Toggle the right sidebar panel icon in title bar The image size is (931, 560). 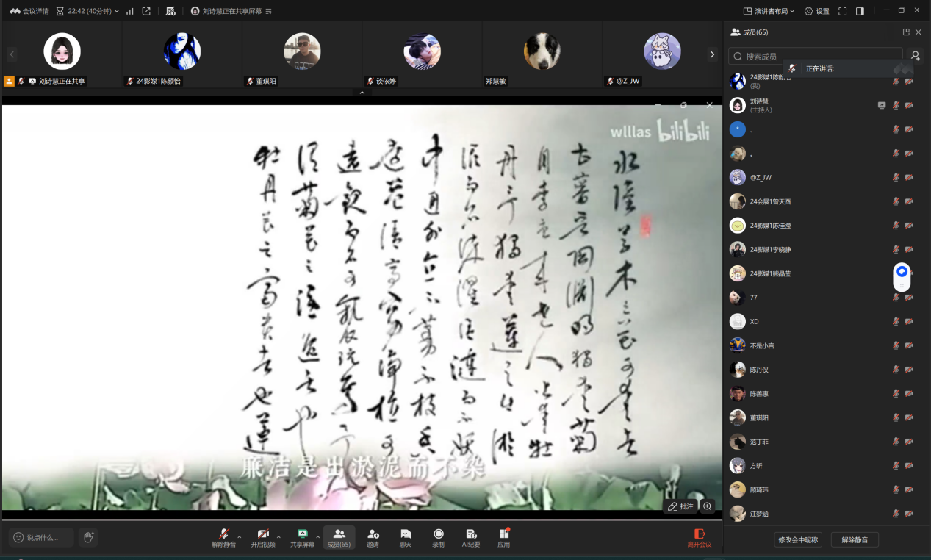point(860,11)
